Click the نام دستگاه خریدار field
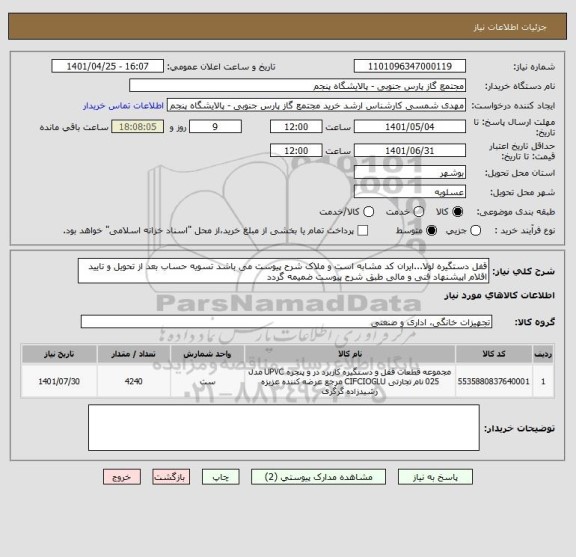576x557 pixels. [298, 86]
